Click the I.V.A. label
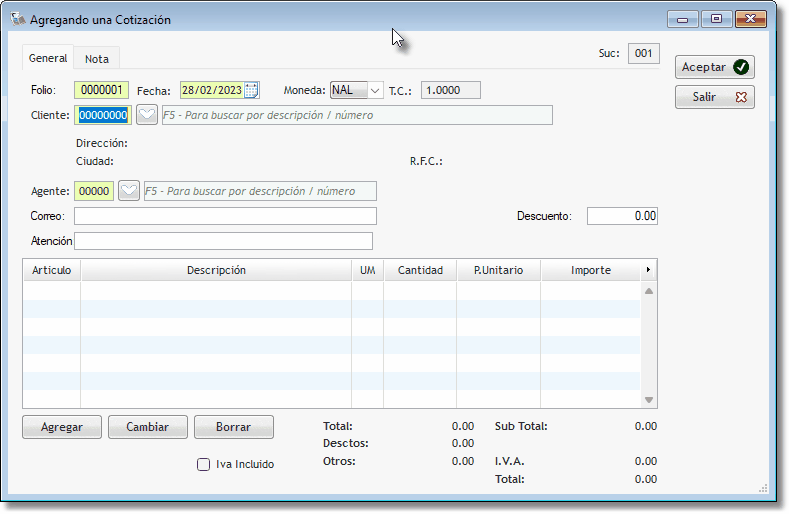This screenshot has width=789, height=514. (x=509, y=461)
